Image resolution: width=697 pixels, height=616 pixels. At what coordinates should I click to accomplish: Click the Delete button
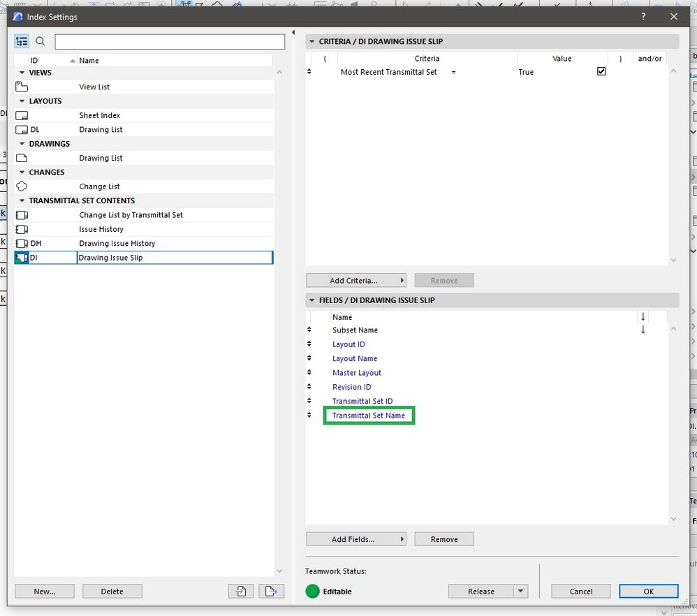point(112,591)
